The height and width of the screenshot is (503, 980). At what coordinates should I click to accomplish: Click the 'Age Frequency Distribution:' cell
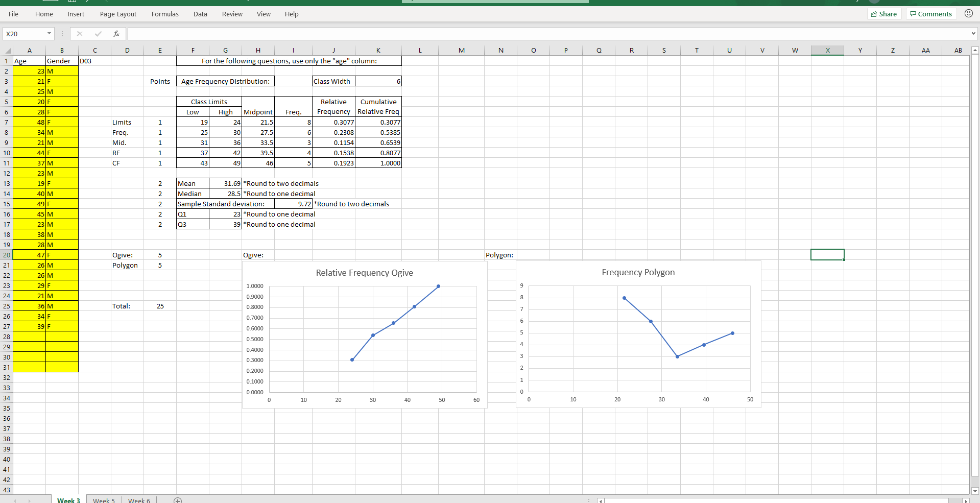click(x=225, y=81)
